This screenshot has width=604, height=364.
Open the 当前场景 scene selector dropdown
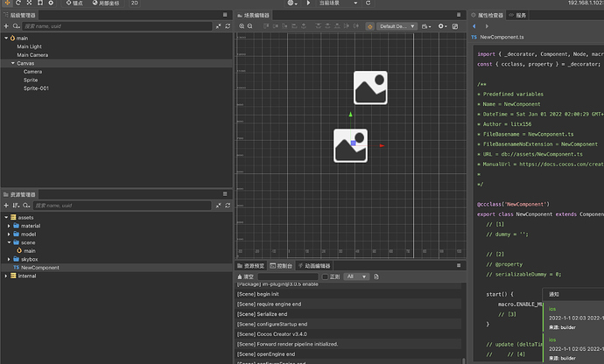click(338, 3)
